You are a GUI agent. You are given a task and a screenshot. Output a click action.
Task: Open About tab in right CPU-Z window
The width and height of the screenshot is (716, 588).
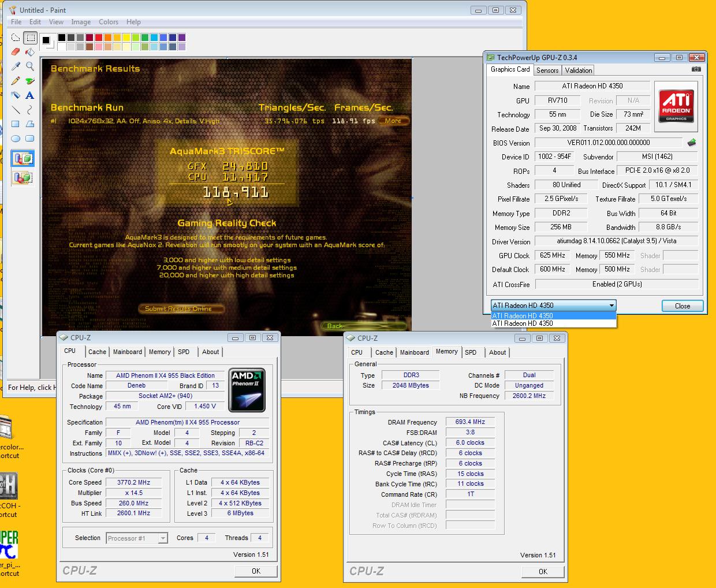[x=497, y=352]
